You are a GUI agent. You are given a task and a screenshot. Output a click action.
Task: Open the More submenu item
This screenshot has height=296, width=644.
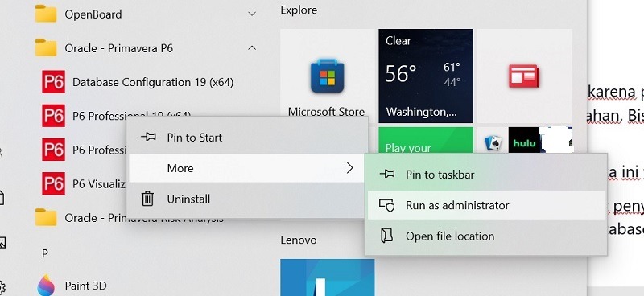tap(247, 168)
